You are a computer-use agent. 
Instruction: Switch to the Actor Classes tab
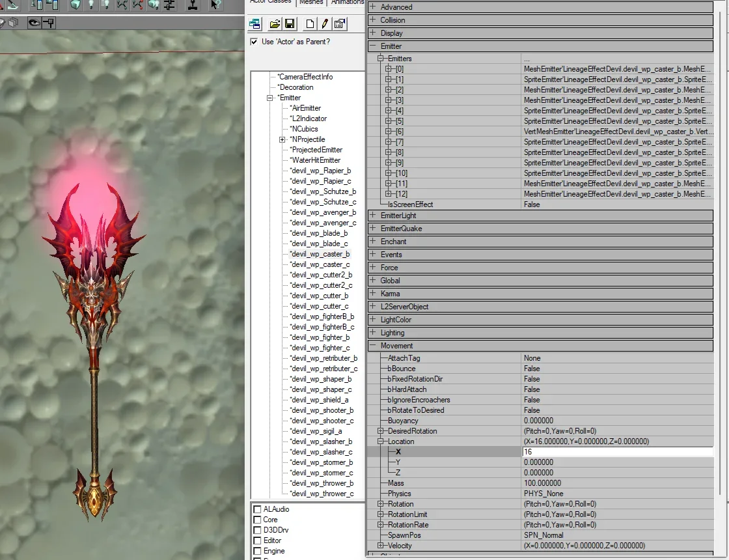(271, 2)
